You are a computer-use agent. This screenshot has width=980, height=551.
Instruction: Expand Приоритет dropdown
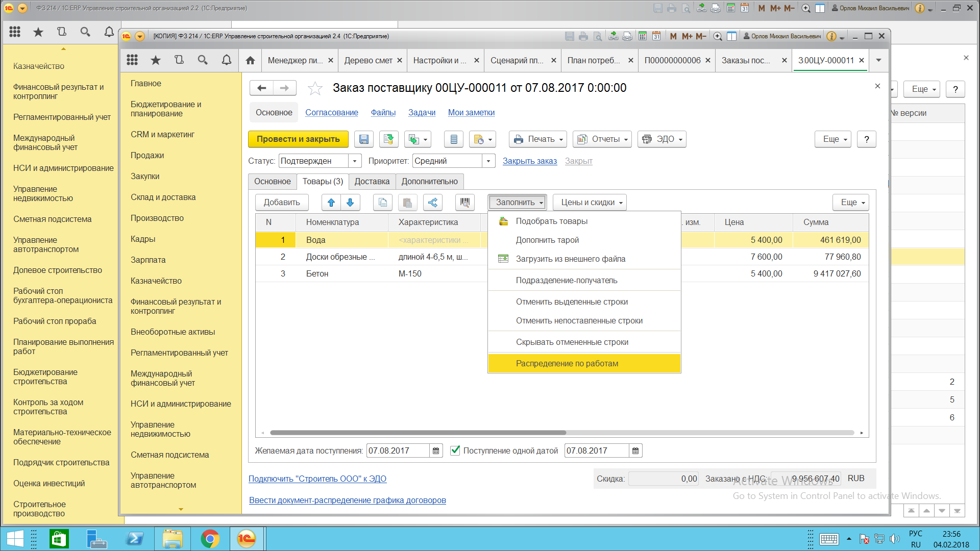tap(488, 161)
